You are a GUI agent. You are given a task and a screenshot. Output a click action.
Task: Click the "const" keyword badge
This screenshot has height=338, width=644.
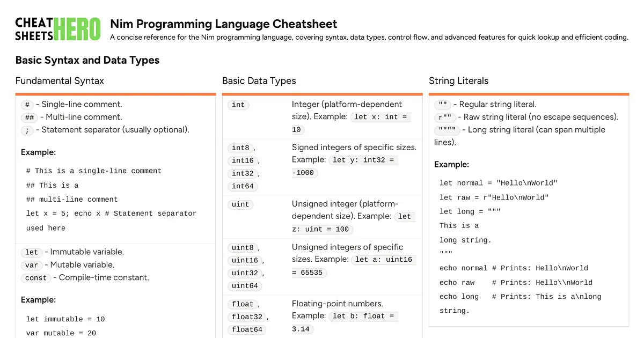(x=36, y=278)
